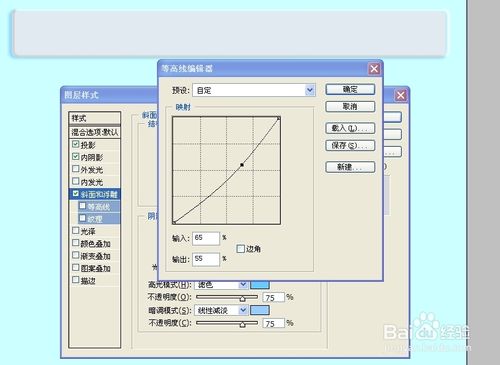This screenshot has height=365, width=500.
Task: Enable the 边角 corner checkbox
Action: coord(240,249)
